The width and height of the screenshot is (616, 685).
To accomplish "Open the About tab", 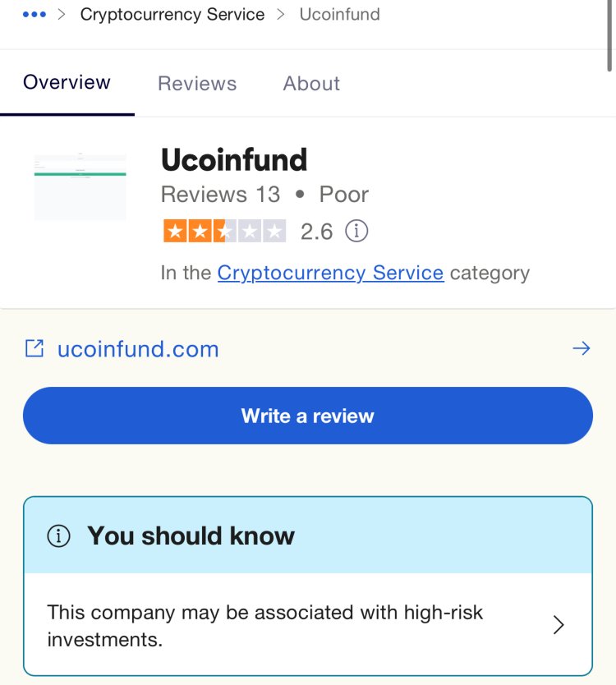I will click(311, 84).
